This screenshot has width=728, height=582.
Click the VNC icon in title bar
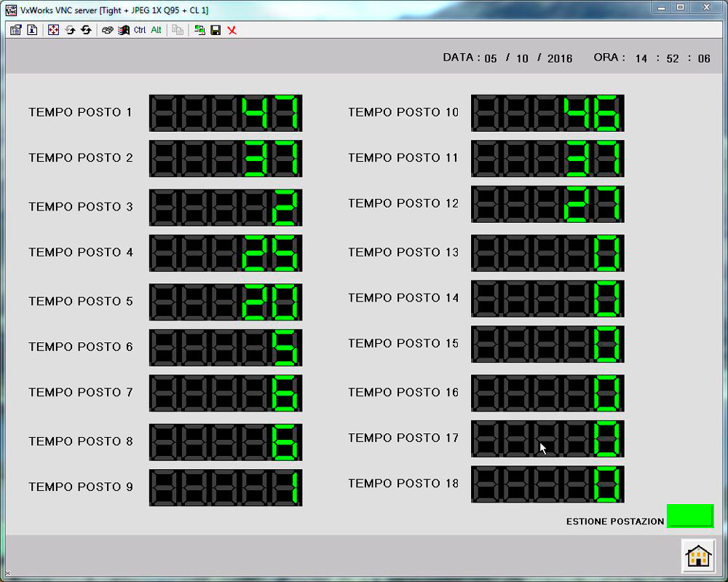(11, 10)
